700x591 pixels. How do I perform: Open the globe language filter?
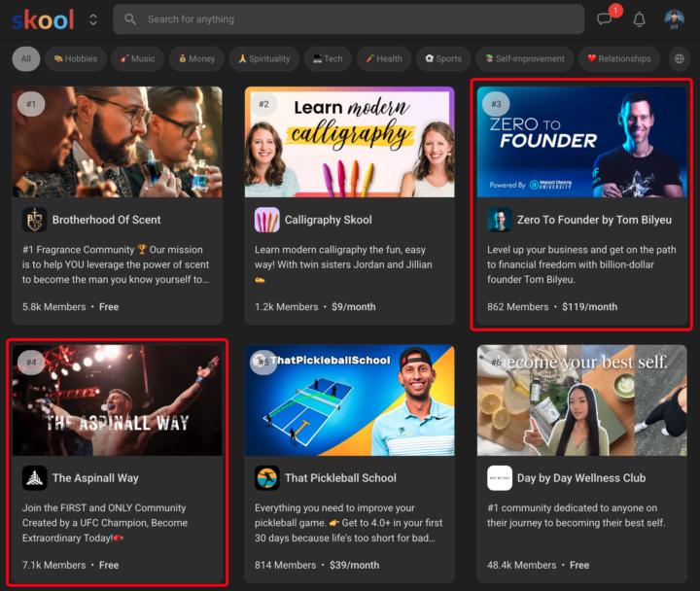coord(680,59)
